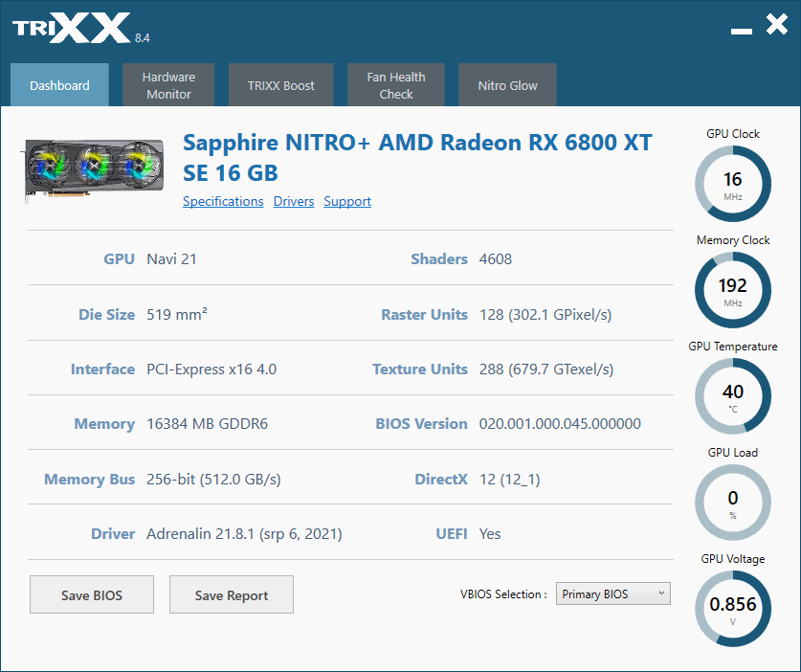Select '16384 MB GDDR6' memory value
The width and height of the screenshot is (801, 672).
207,424
